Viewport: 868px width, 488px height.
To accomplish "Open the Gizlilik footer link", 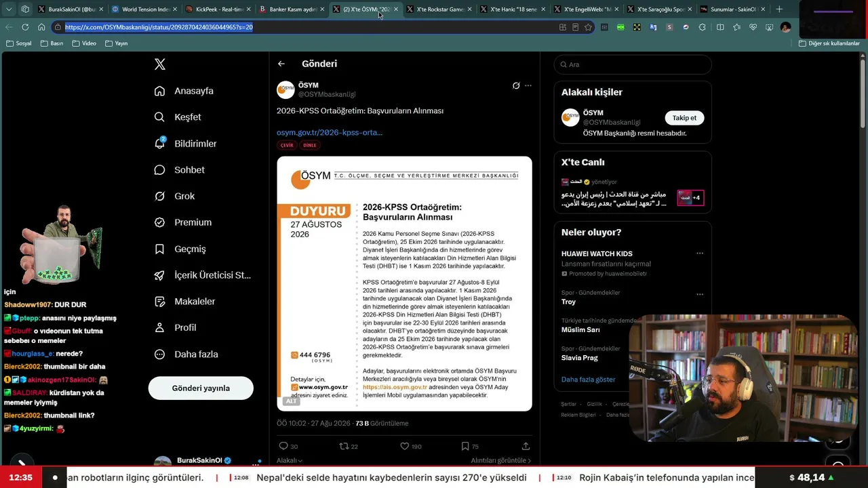I will 595,404.
